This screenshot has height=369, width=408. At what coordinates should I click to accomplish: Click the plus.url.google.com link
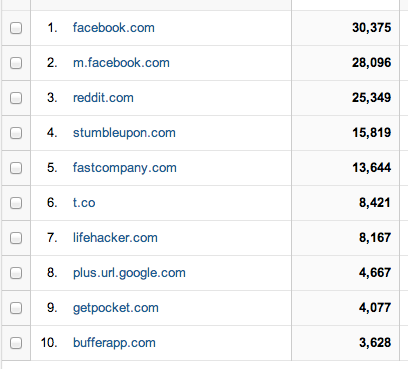click(129, 273)
